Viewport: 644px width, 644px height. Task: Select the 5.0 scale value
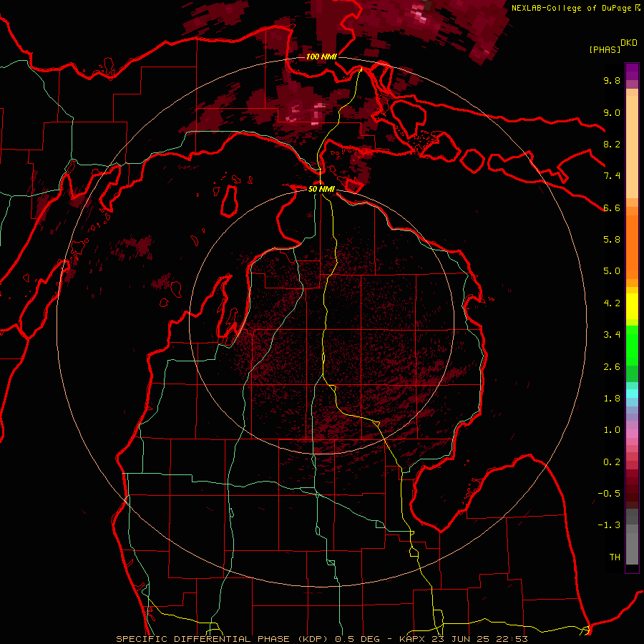(x=612, y=271)
